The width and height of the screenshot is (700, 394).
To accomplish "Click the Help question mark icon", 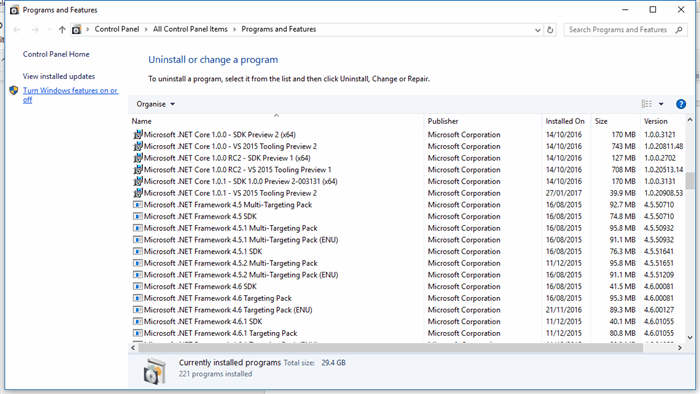I will tap(680, 104).
